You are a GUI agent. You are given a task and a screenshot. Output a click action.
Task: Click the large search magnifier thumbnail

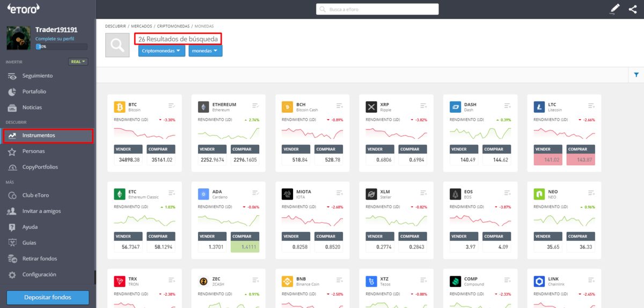coord(117,45)
